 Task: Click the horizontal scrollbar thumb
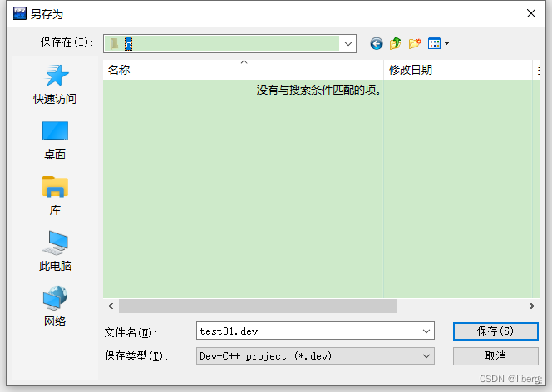tap(258, 306)
